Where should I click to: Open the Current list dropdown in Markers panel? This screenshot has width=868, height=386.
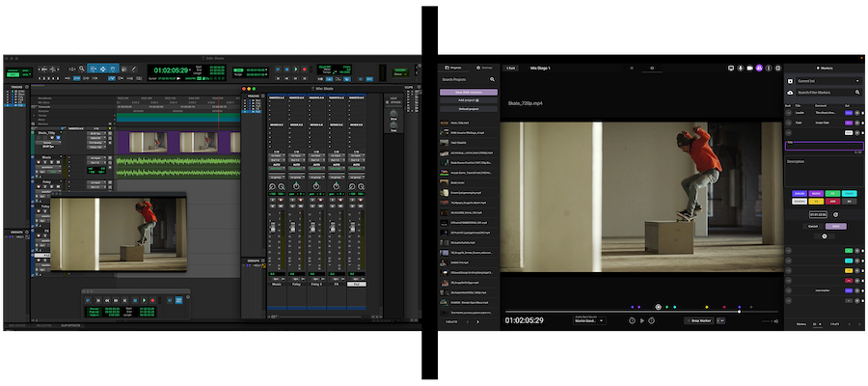[828, 81]
